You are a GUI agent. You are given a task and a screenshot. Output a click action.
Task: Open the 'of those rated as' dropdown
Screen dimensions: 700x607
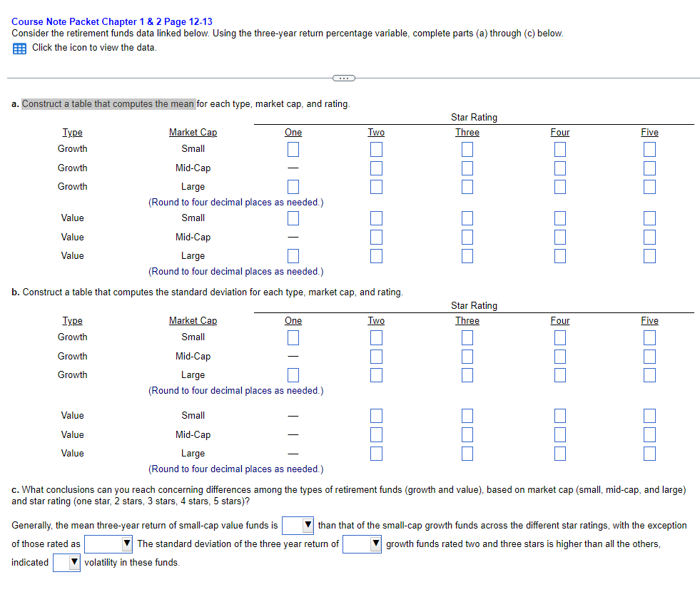108,544
